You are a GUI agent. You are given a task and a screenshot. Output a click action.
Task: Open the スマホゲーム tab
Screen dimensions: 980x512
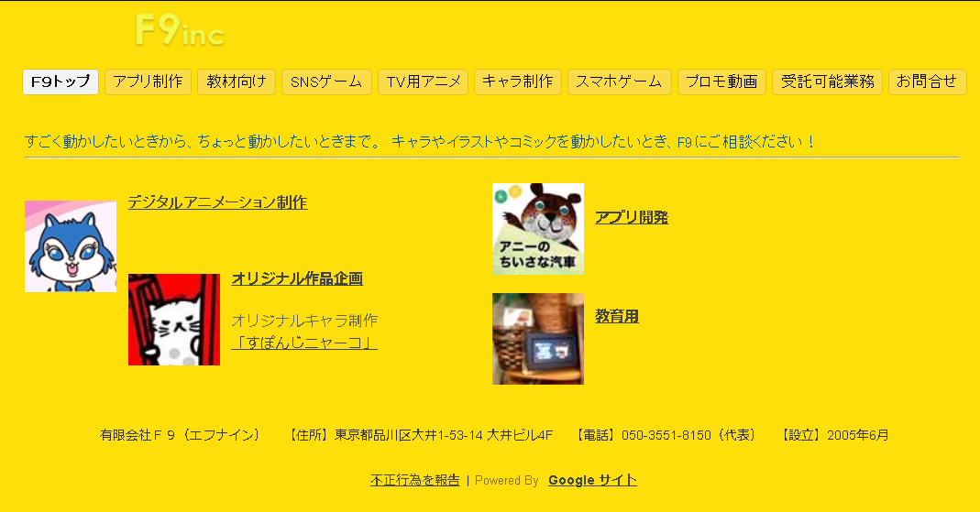tap(619, 82)
